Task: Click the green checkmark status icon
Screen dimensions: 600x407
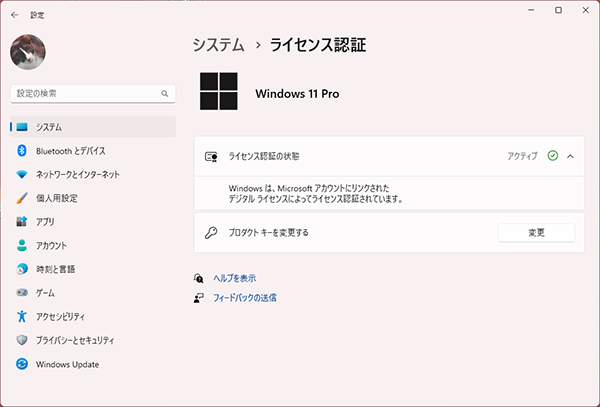Action: [x=553, y=156]
